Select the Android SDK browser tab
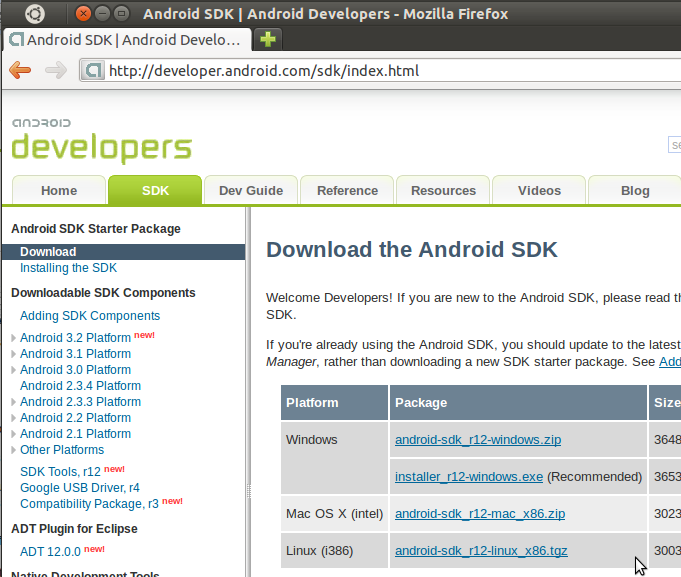 (127, 40)
